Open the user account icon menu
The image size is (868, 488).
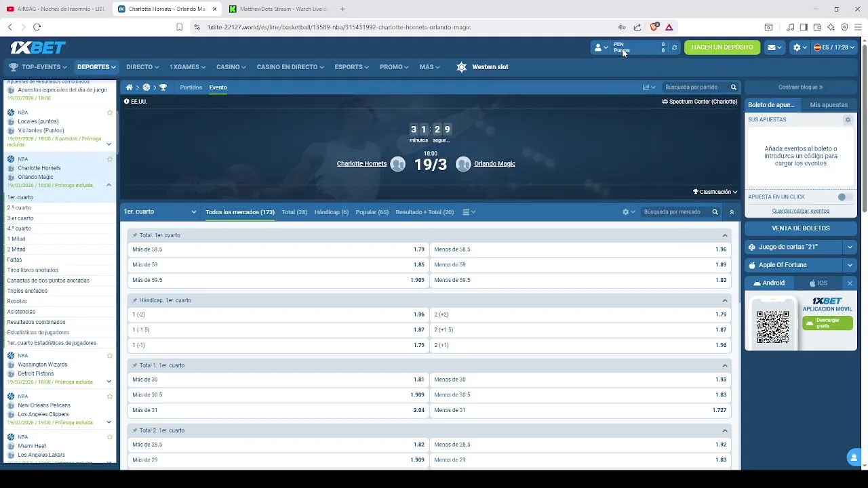click(x=601, y=47)
